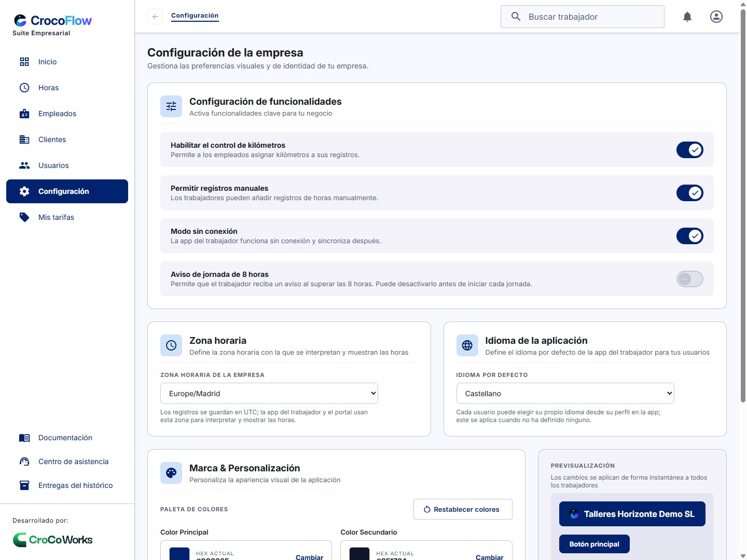Click the Clientes building icon
Viewport: 747px width, 560px height.
(x=24, y=139)
